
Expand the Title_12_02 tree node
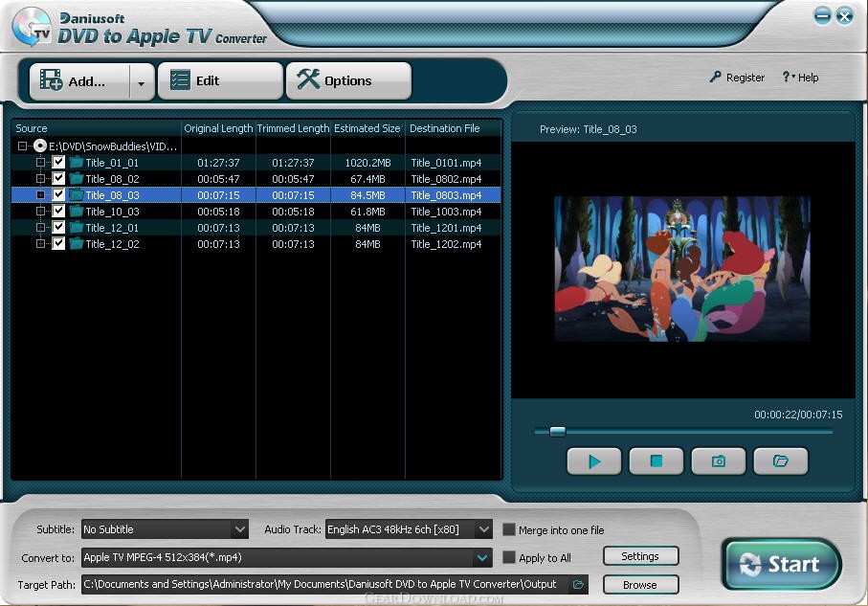point(40,244)
